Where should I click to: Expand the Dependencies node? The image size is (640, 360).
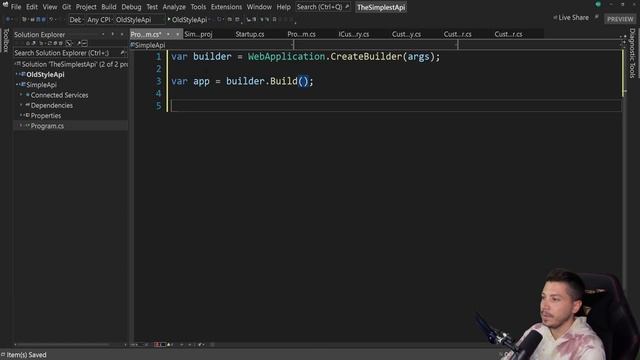pyautogui.click(x=21, y=105)
